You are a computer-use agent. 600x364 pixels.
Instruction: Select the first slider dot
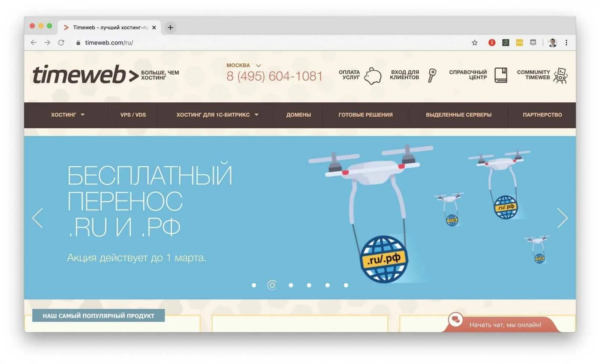pyautogui.click(x=254, y=285)
